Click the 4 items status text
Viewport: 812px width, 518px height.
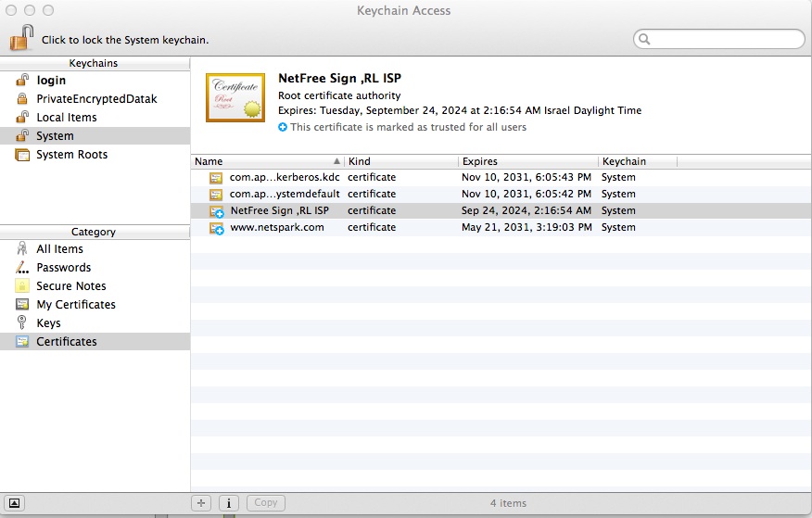(x=508, y=503)
